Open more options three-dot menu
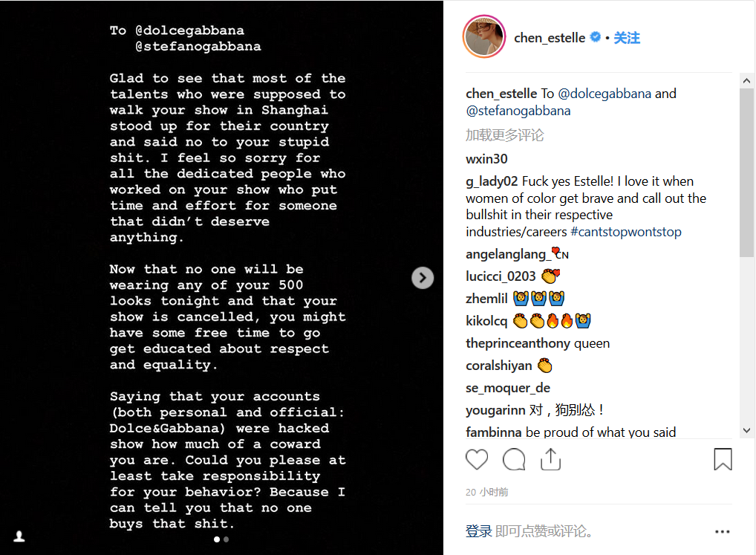The height and width of the screenshot is (555, 756). pyautogui.click(x=723, y=531)
